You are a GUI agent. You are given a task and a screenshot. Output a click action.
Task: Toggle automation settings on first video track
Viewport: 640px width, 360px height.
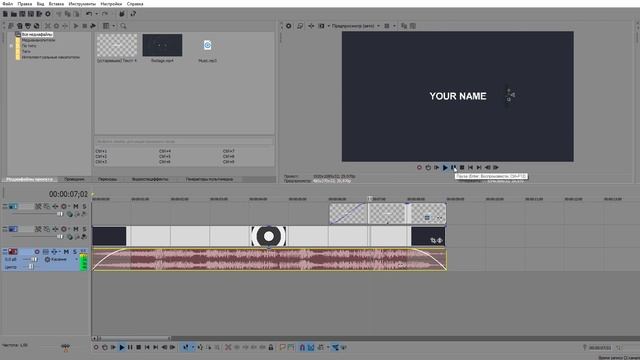point(64,207)
